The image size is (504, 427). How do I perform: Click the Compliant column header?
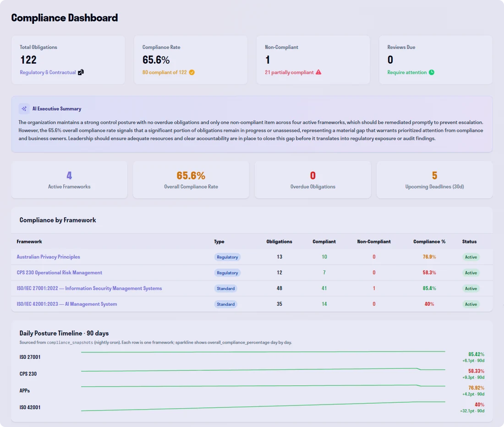[324, 242]
